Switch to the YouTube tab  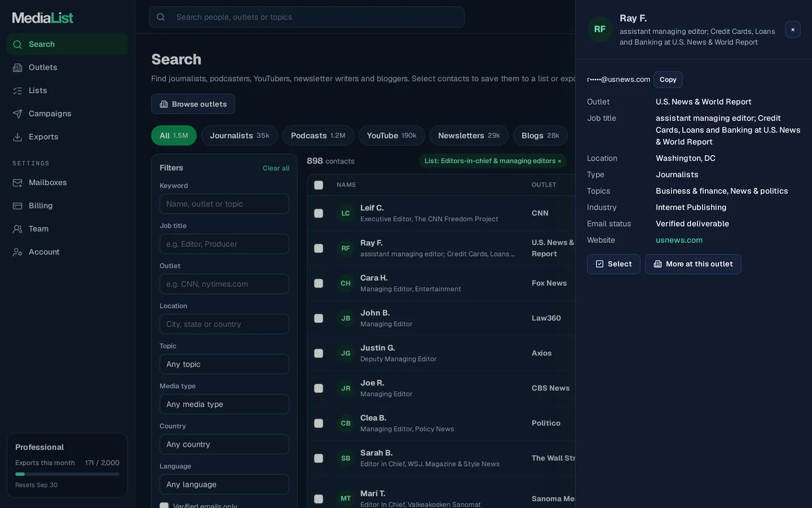[392, 135]
